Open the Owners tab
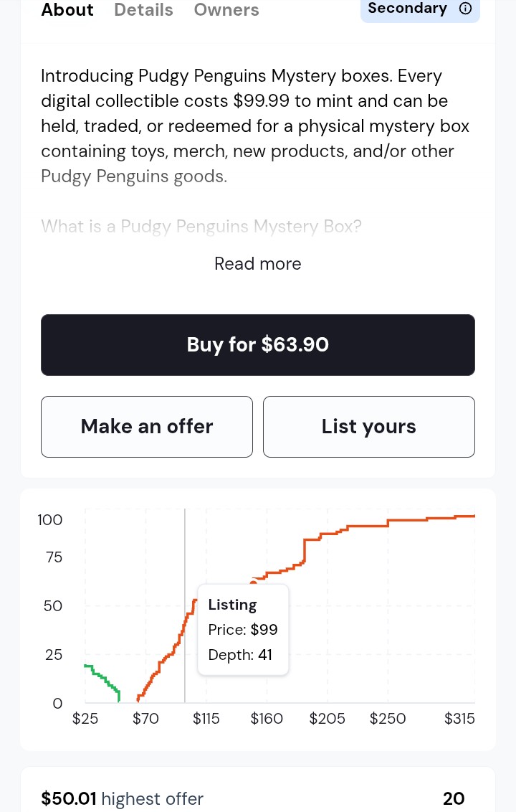The image size is (516, 812). point(226,10)
